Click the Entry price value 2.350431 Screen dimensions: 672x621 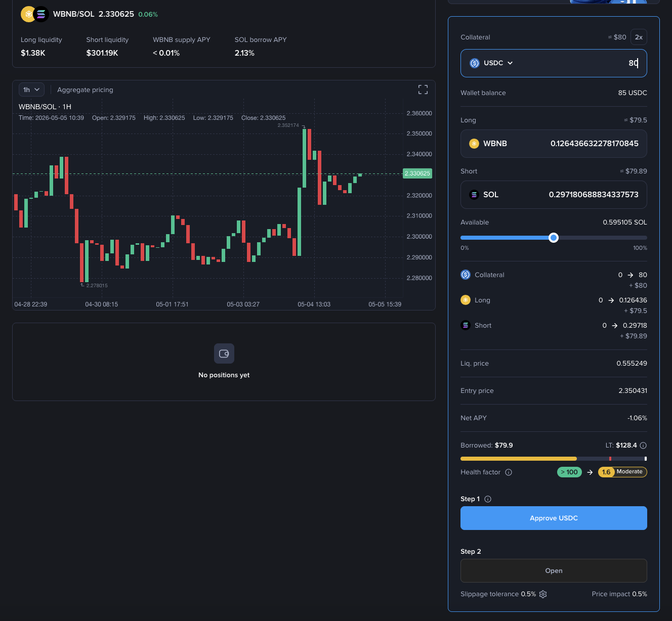[633, 391]
